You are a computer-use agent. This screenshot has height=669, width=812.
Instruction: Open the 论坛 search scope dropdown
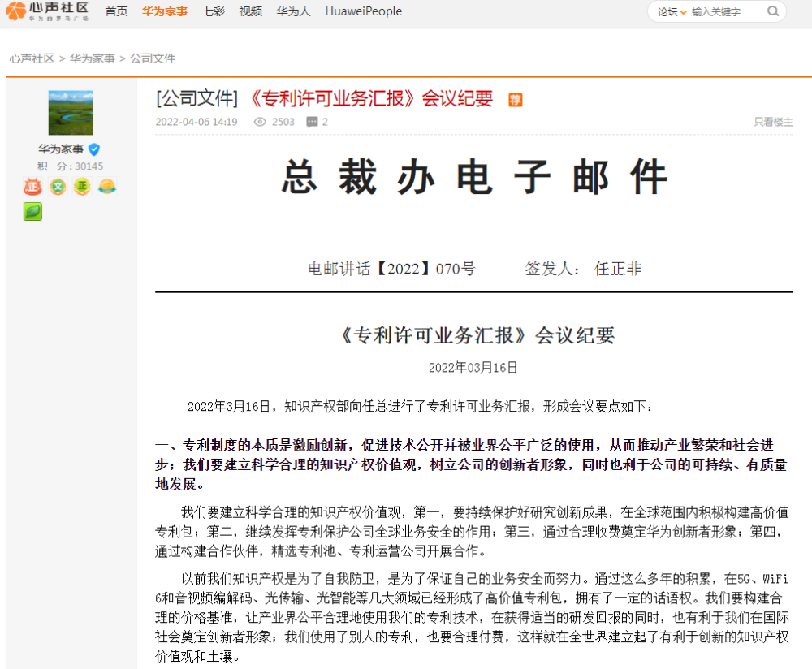672,12
